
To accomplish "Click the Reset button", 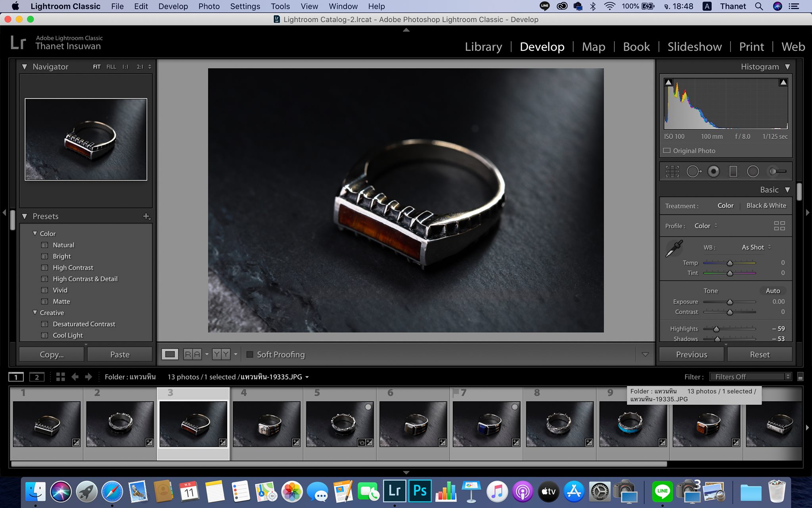I will [x=759, y=354].
